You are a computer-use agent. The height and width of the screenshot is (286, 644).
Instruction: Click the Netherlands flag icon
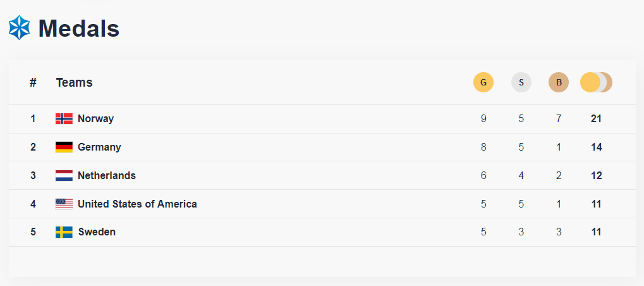pos(64,175)
